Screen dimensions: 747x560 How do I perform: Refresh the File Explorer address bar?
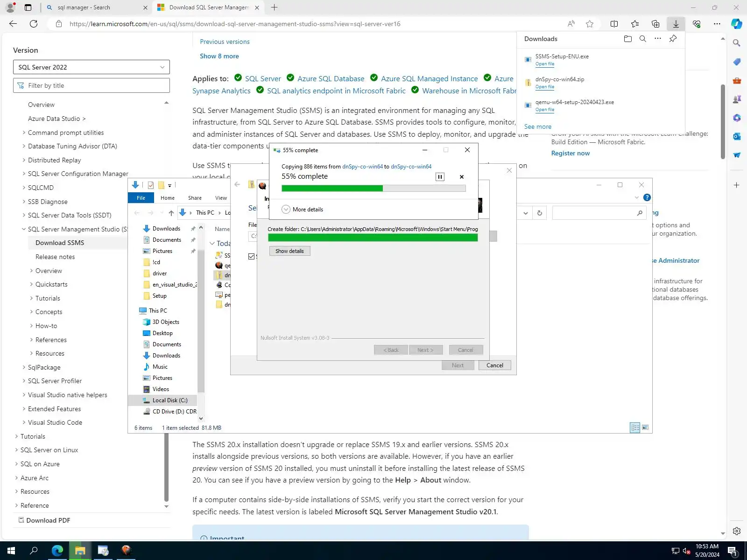[x=539, y=213]
